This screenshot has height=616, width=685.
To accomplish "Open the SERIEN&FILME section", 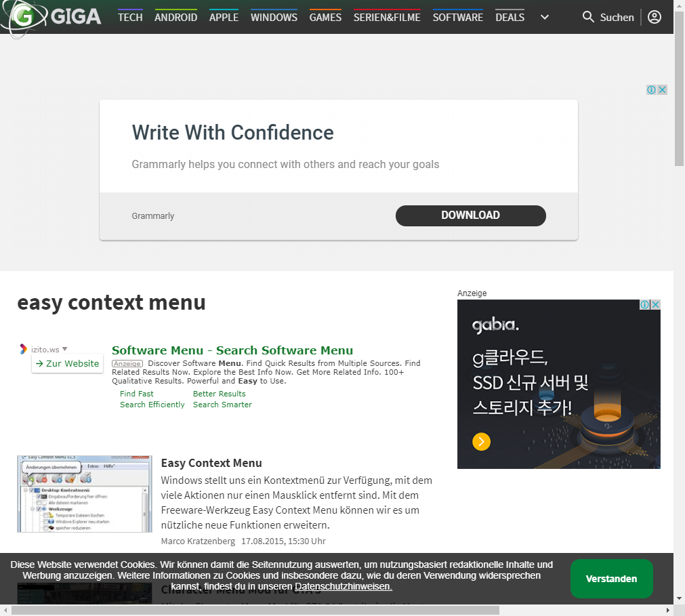I will [387, 18].
